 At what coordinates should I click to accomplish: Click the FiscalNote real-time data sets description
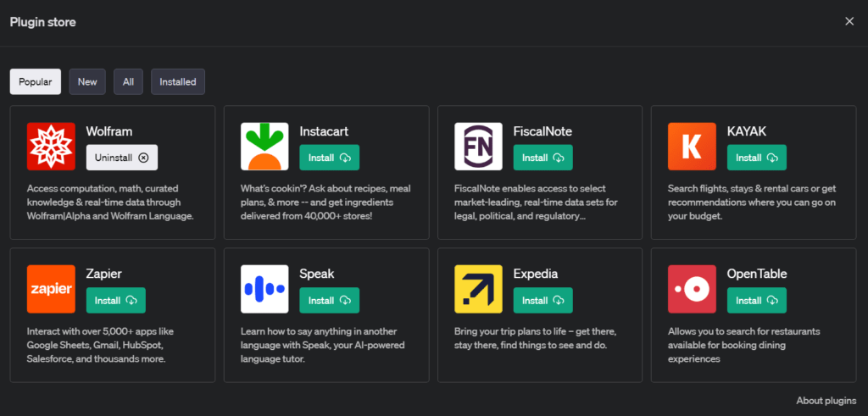(x=536, y=202)
